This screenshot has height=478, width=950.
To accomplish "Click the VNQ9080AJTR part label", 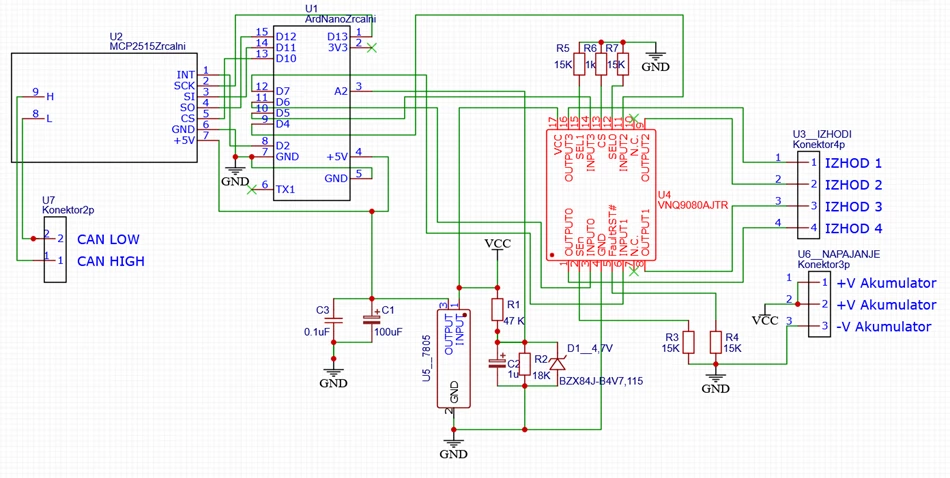I will 694,206.
